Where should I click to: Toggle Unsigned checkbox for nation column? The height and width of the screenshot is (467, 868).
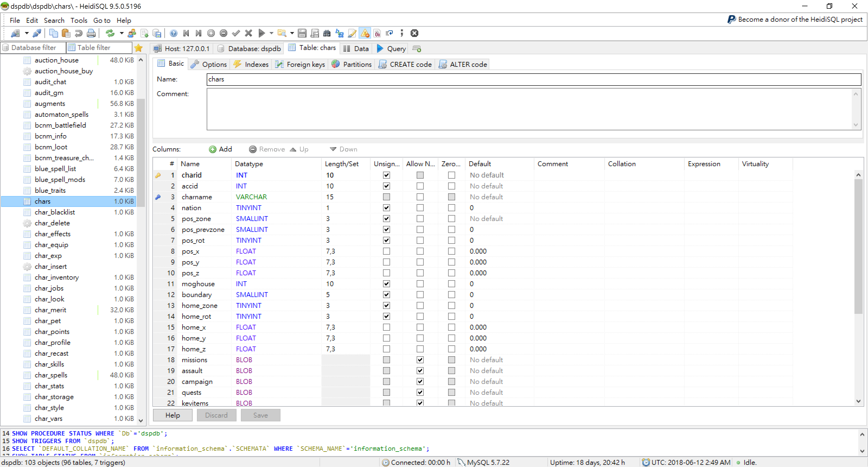coord(386,208)
